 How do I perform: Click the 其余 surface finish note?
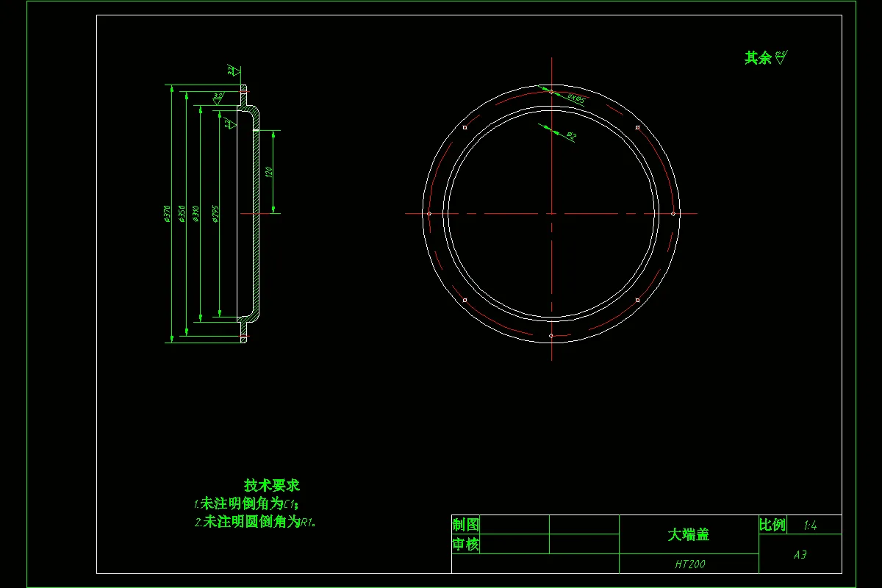(x=765, y=57)
